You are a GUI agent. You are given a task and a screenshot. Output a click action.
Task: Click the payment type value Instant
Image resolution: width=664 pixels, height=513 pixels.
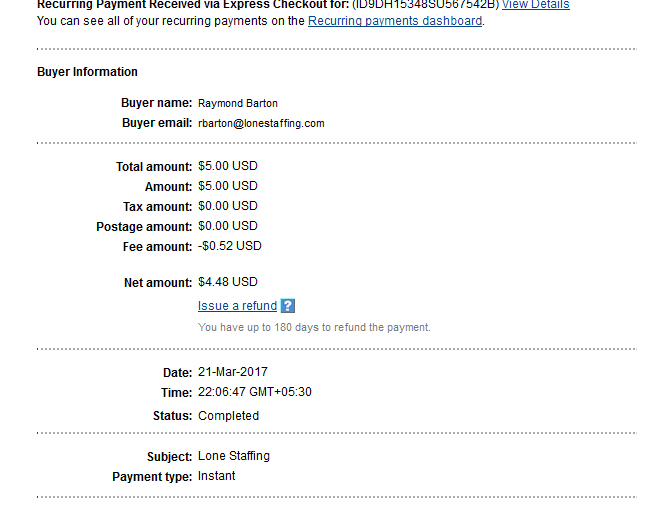coord(217,476)
